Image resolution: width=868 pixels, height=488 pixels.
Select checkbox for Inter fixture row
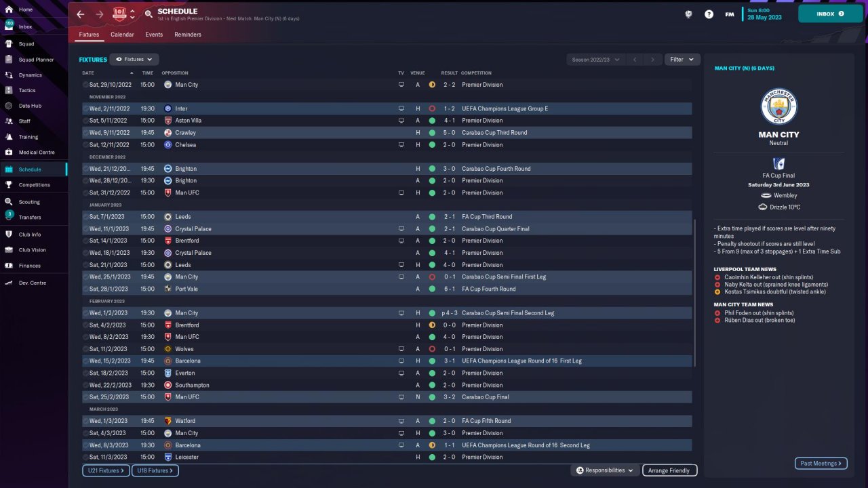86,108
